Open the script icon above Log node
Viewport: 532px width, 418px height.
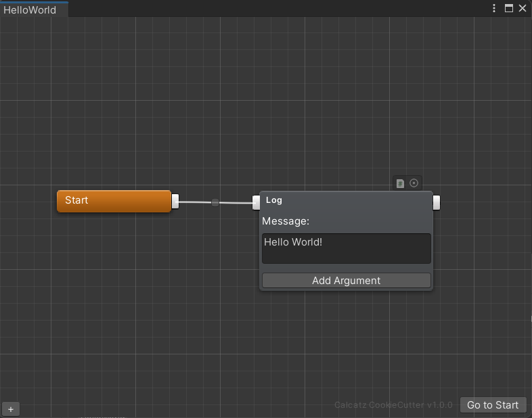(x=400, y=183)
